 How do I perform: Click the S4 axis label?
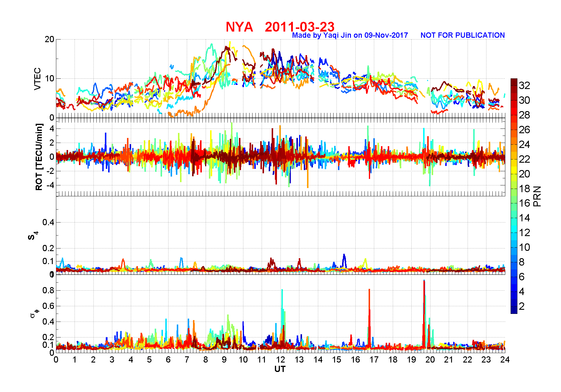(x=32, y=236)
